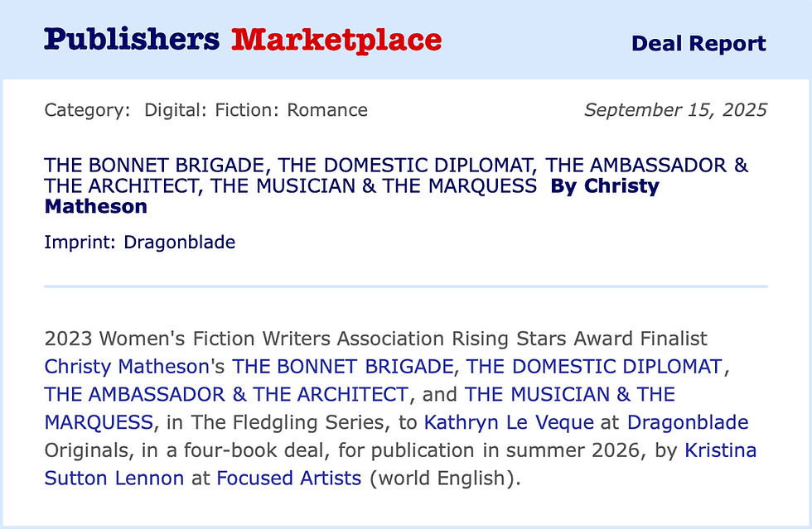Click the blue "Publishers" word in the logo
Viewport: 812px width, 529px height.
coord(132,40)
